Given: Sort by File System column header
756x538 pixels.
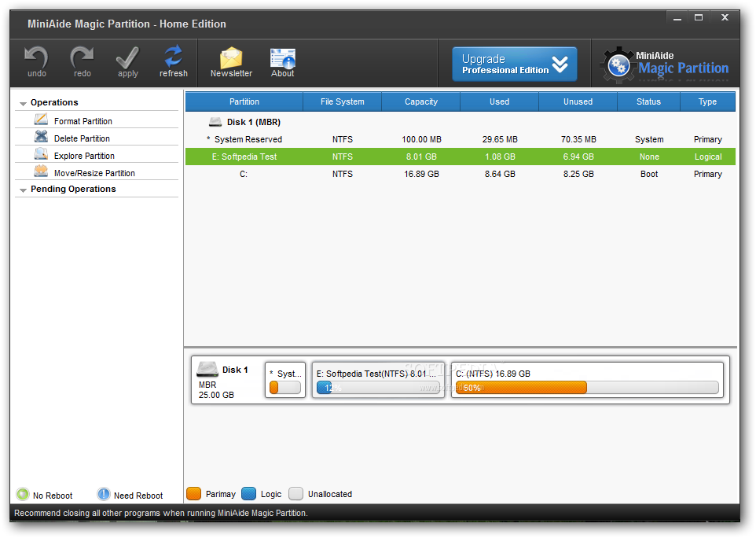Looking at the screenshot, I should coord(343,101).
